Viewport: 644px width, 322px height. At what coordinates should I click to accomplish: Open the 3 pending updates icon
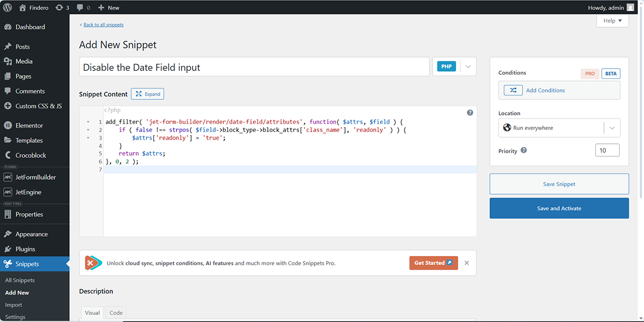click(x=62, y=8)
